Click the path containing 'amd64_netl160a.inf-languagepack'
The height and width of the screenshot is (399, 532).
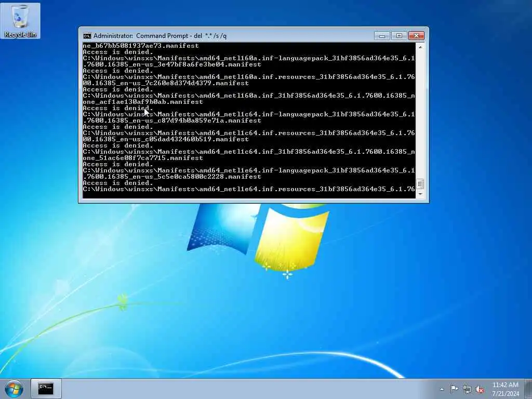[x=249, y=58]
